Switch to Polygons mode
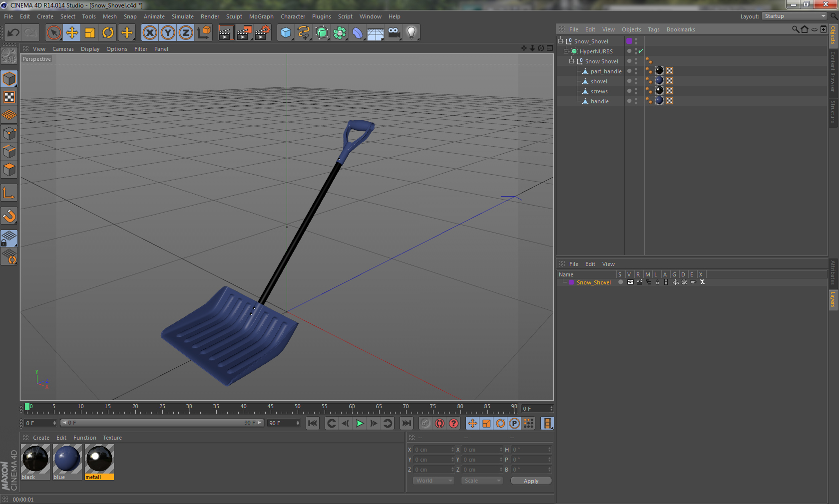The height and width of the screenshot is (504, 839). coord(9,170)
